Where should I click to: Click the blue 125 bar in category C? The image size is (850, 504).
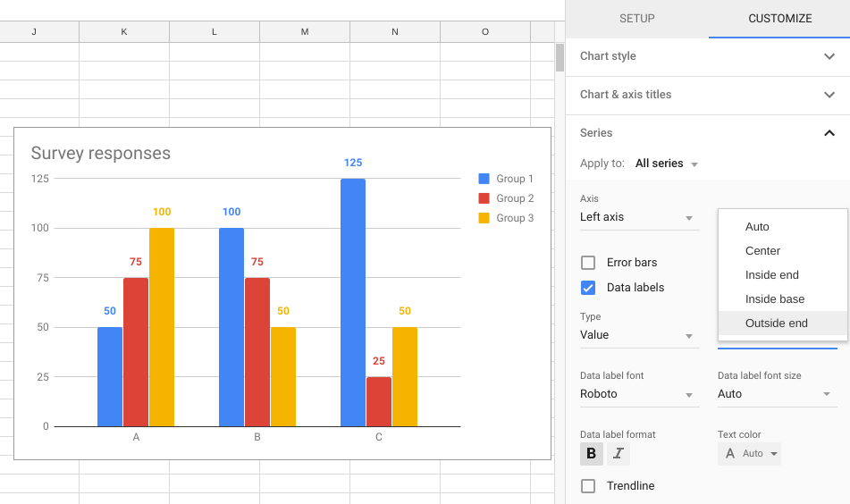click(353, 302)
